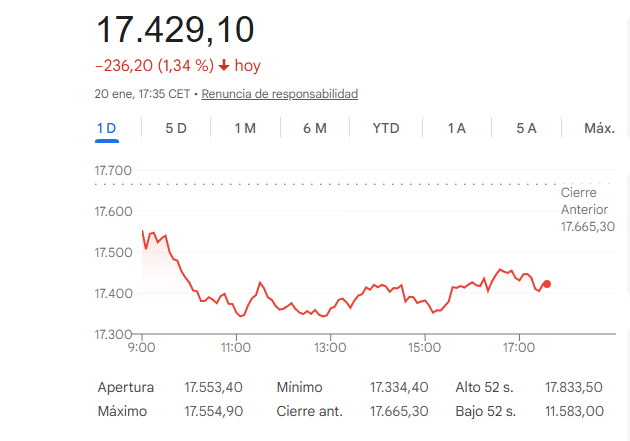Select the 1 A yearly tab
The width and height of the screenshot is (630, 441).
(x=457, y=128)
